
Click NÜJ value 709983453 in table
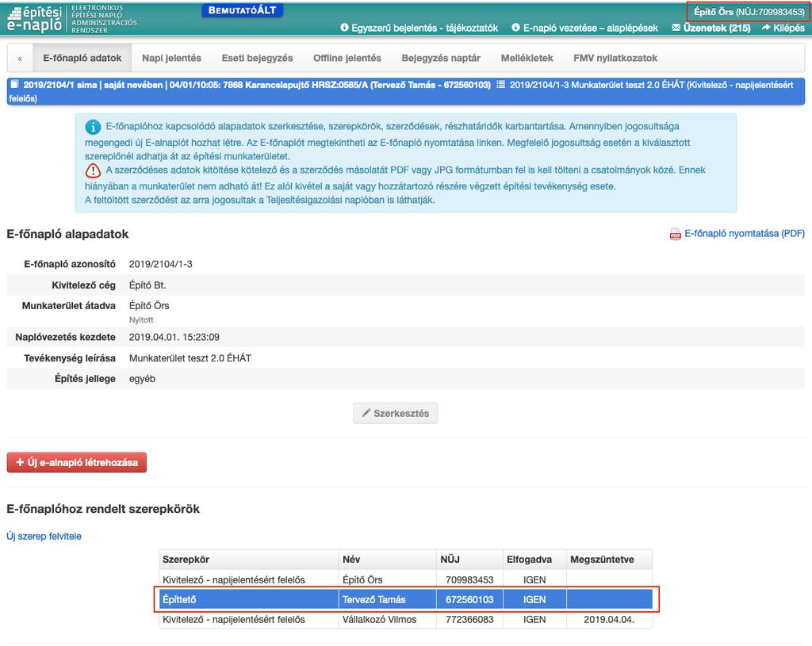[x=469, y=579]
